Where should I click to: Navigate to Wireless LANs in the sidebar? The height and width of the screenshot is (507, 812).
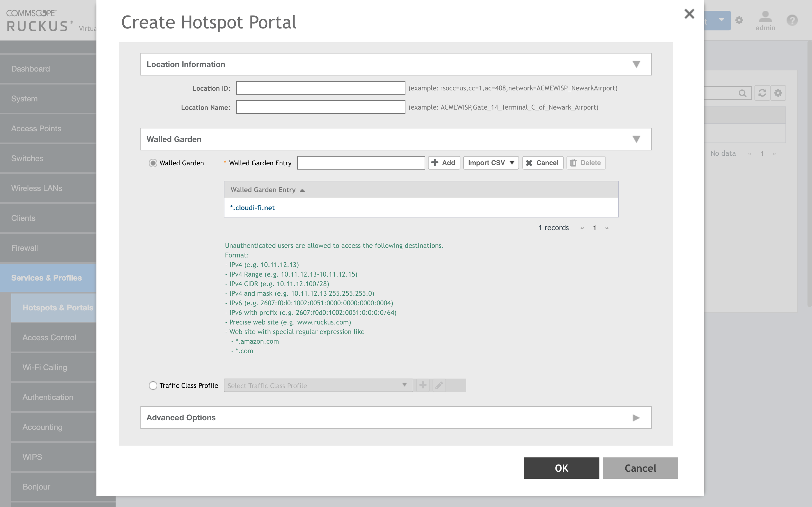[x=37, y=188]
